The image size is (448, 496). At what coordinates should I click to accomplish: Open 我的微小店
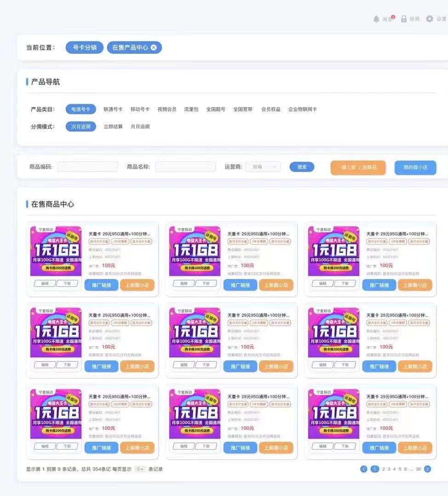(415, 167)
